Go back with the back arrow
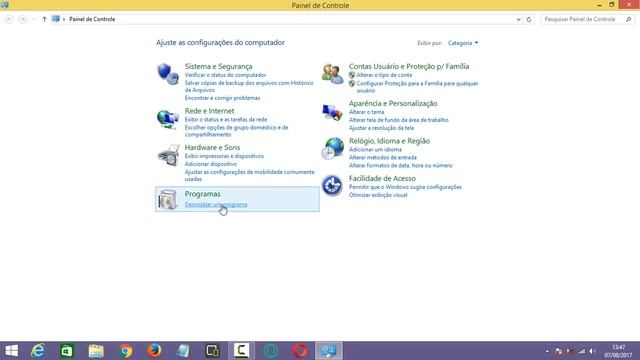This screenshot has width=640, height=360. 9,19
